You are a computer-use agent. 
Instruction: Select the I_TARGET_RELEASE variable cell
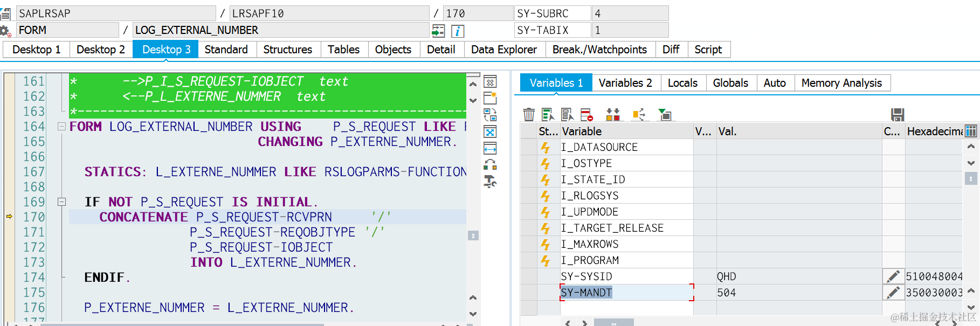[626, 228]
